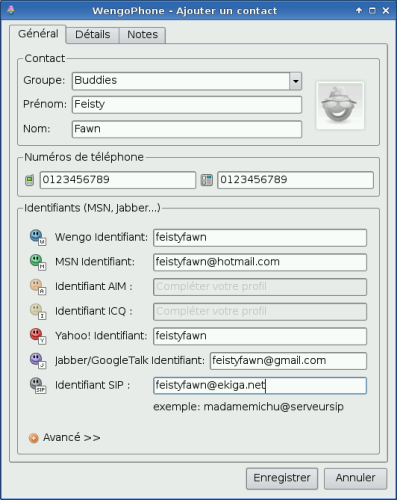The image size is (397, 500).
Task: Click the Numéros de téléphone heading
Action: click(x=84, y=157)
